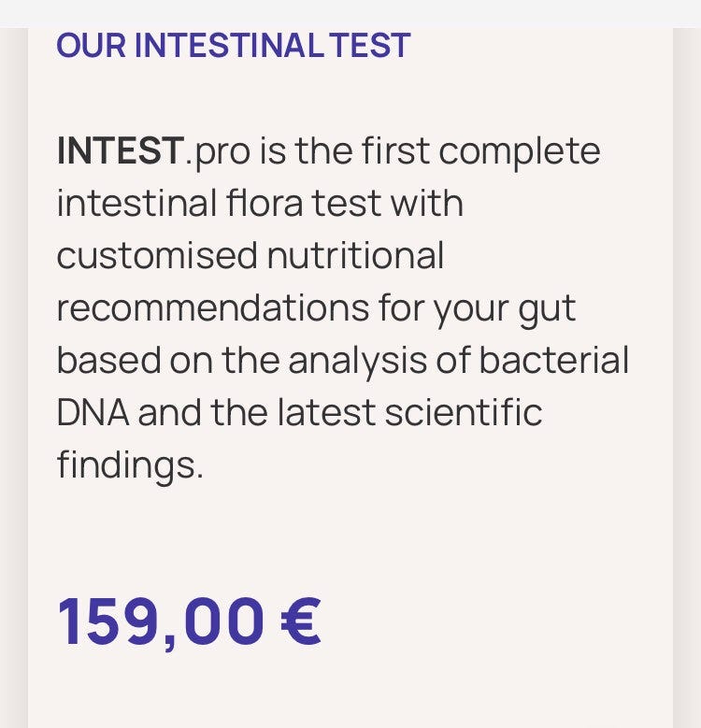Click the word 'findings.'
The image size is (701, 728).
(x=130, y=464)
